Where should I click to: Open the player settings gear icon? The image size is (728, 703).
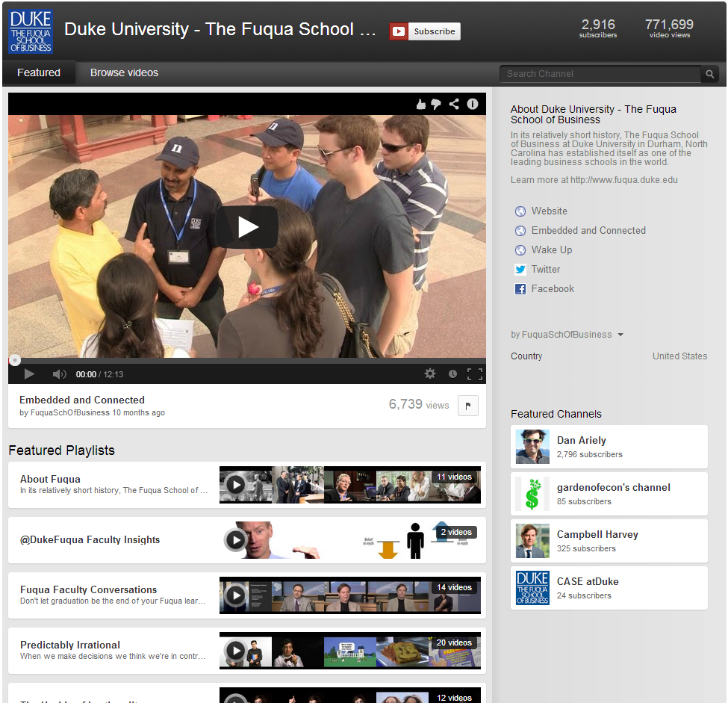tap(430, 374)
